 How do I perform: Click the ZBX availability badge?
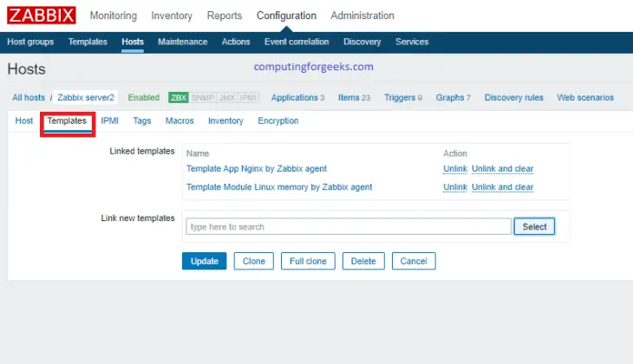[179, 98]
